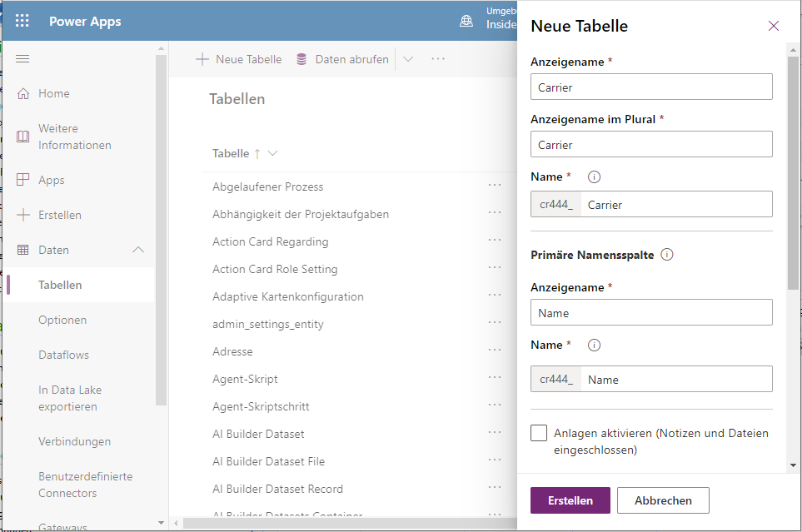Click the Erstellen button
The height and width of the screenshot is (532, 802).
pos(570,500)
